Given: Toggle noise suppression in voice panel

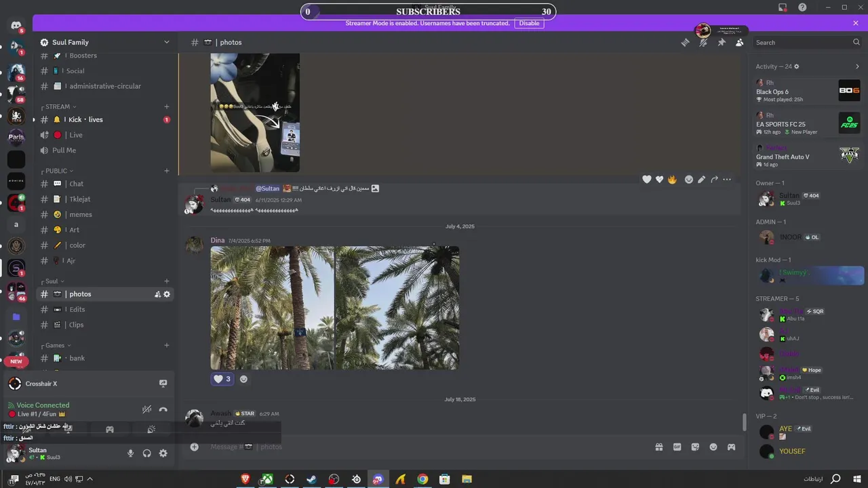Looking at the screenshot, I should point(146,409).
